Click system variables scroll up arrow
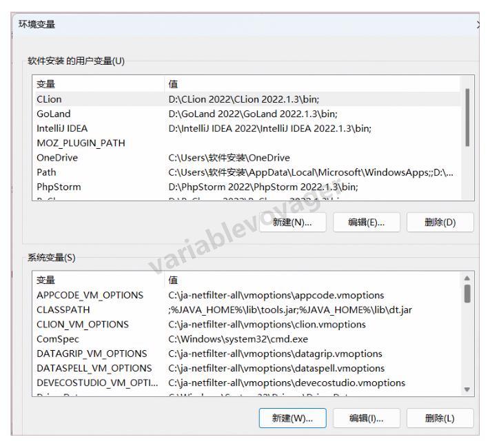This screenshot has height=448, width=490. 467,278
